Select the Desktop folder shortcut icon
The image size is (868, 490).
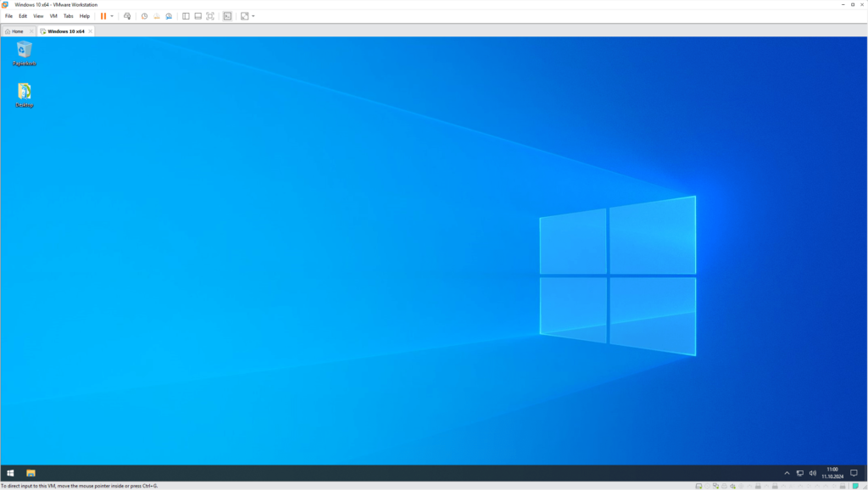coord(25,92)
